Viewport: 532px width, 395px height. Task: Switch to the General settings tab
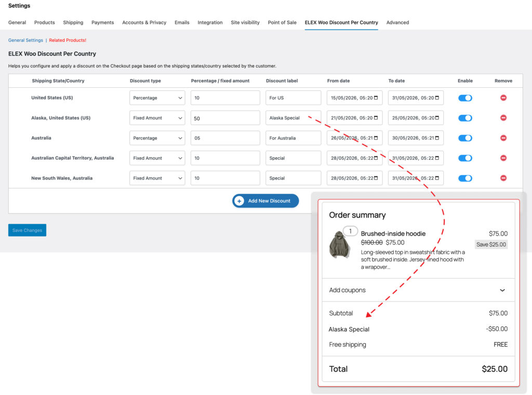point(17,22)
